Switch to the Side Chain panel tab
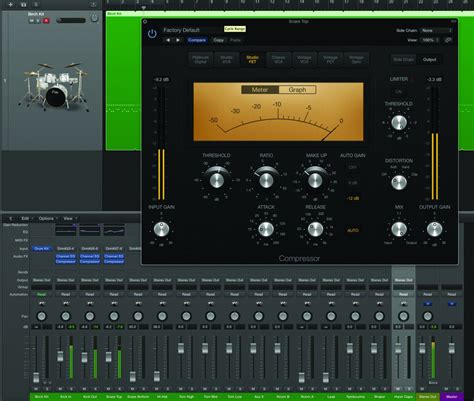This screenshot has height=401, width=474. 404,60
